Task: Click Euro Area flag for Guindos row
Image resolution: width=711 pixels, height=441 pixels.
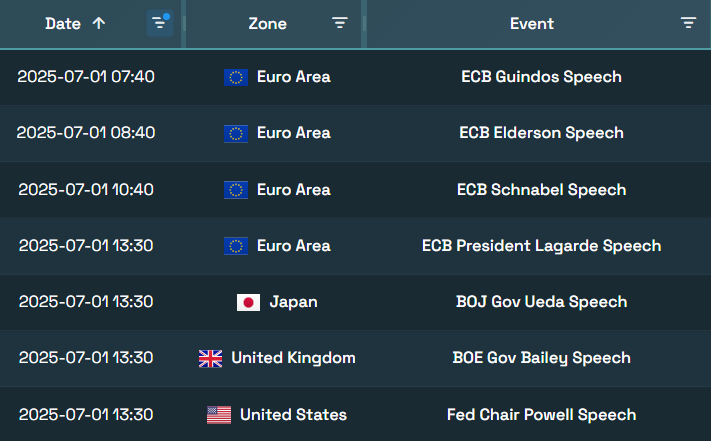Action: [x=236, y=78]
